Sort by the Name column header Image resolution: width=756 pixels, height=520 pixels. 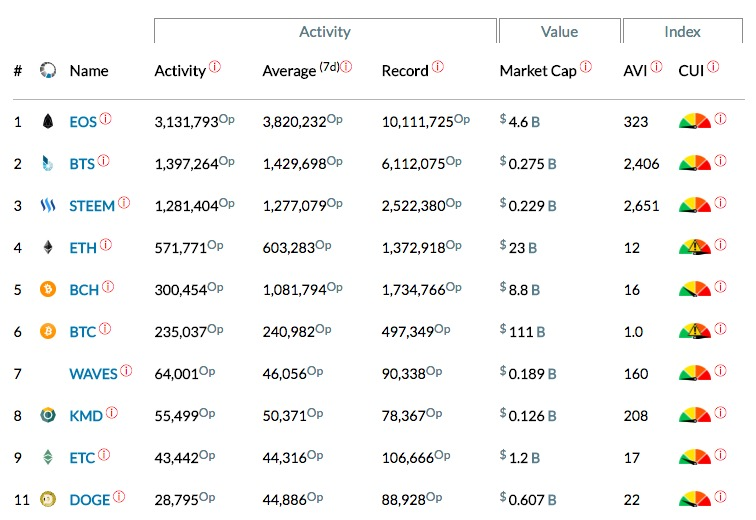coord(89,71)
